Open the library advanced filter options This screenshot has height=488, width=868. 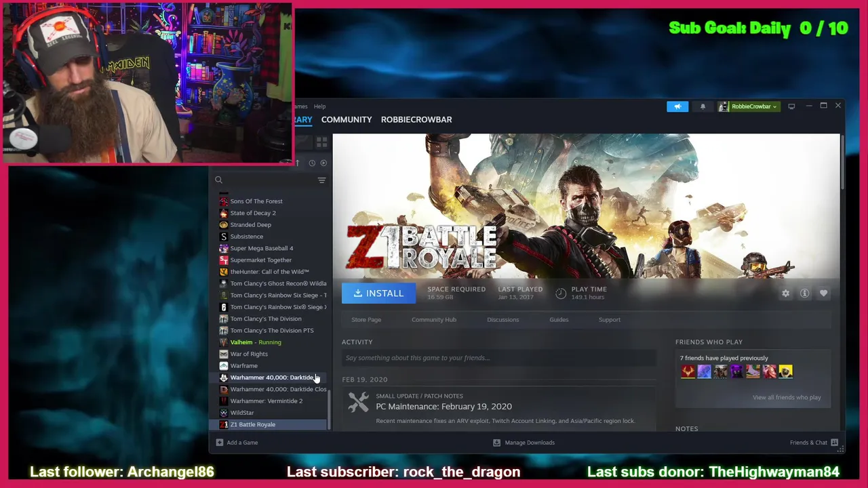(321, 180)
